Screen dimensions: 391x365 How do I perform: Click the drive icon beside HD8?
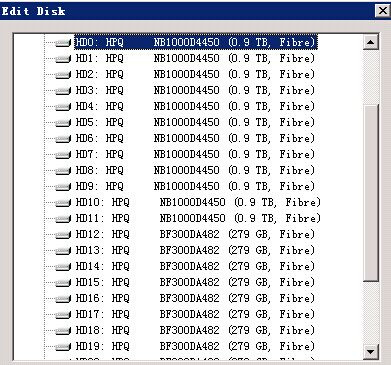click(x=63, y=170)
